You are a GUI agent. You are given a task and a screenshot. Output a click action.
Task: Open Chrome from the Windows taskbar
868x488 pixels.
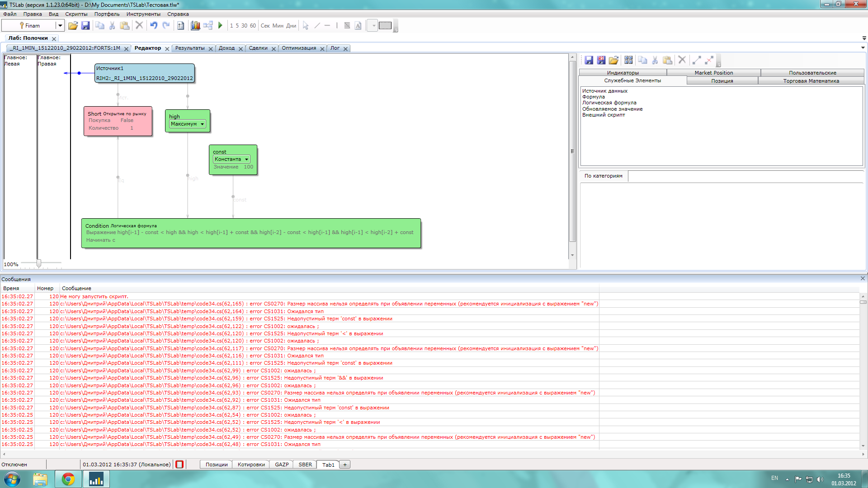click(68, 479)
